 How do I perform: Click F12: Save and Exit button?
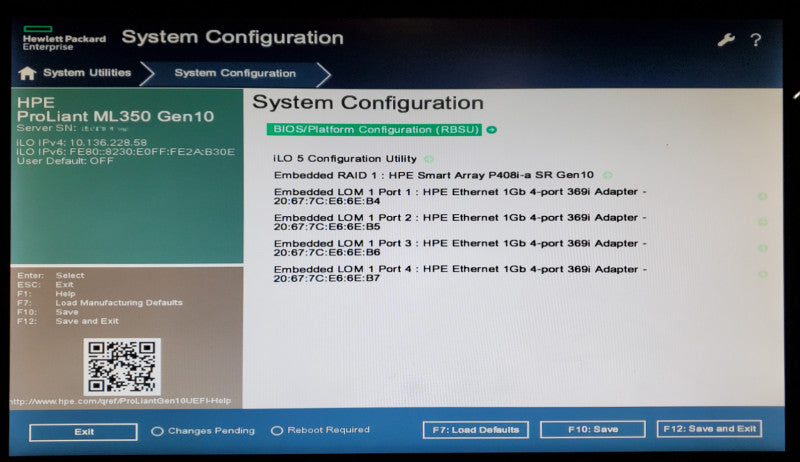click(x=709, y=429)
